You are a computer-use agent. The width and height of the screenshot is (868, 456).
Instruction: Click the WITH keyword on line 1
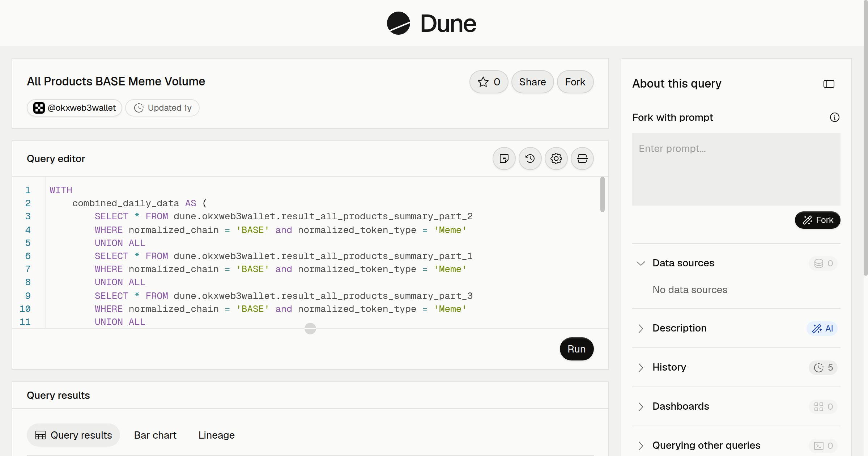tap(61, 190)
